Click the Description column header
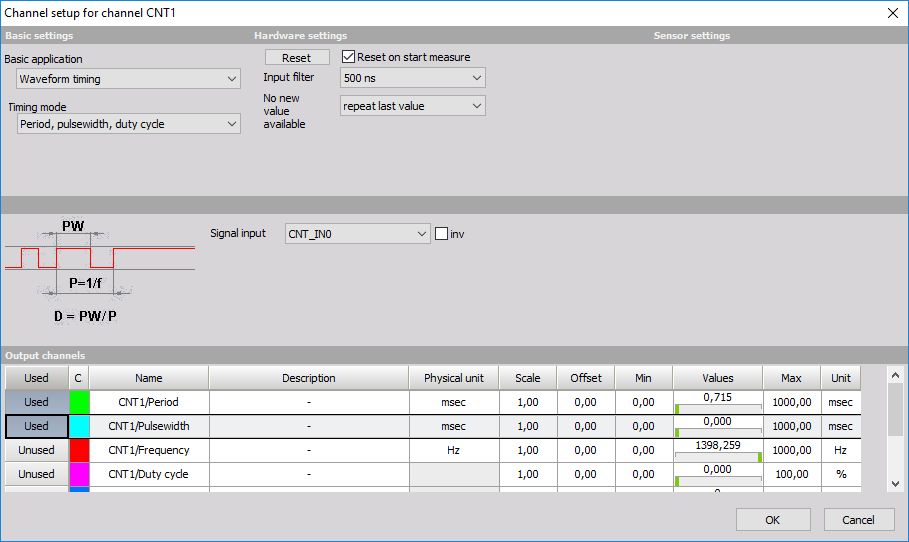Viewport: 909px width, 542px height. [309, 378]
